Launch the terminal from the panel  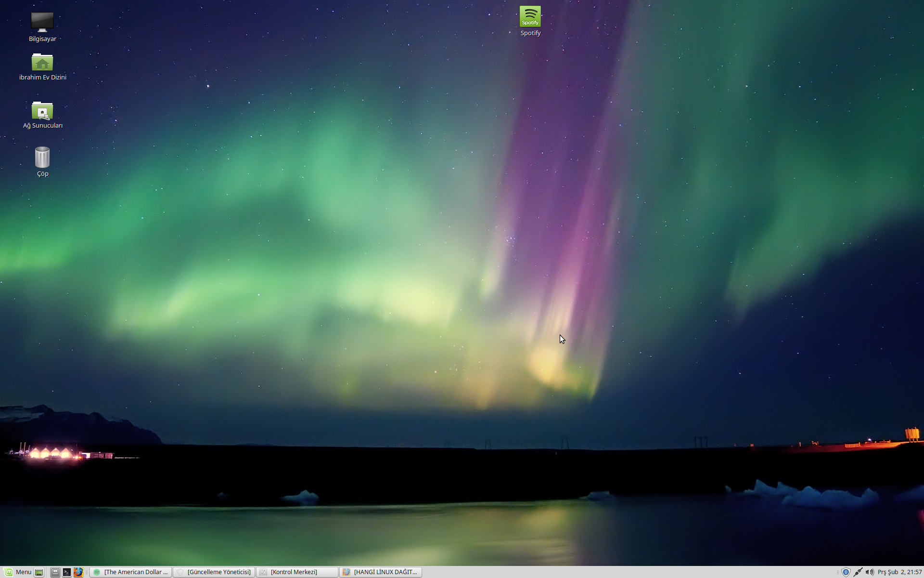(67, 572)
